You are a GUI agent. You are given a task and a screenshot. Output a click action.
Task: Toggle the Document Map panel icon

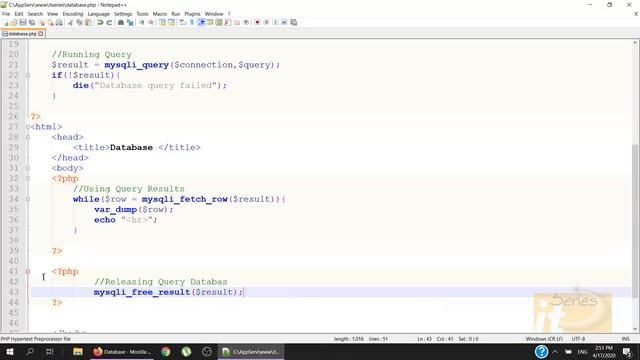click(x=219, y=22)
